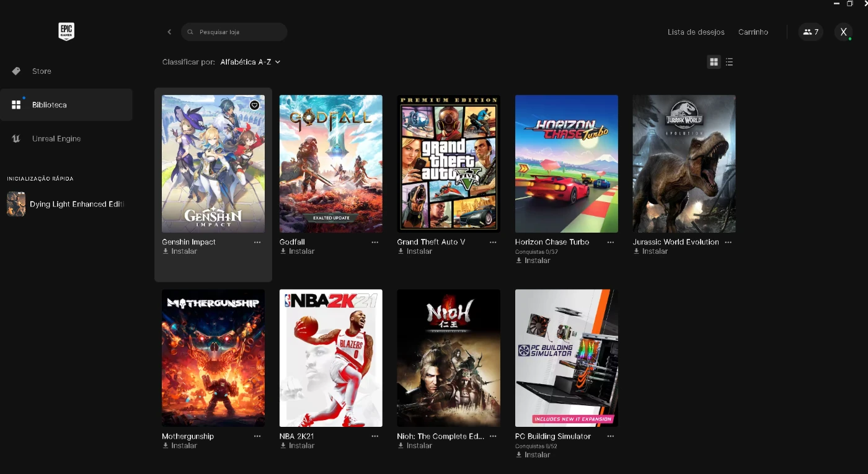Click PC Building Simulator Conquistas text
Viewport: 868px width, 474px height.
tap(537, 446)
